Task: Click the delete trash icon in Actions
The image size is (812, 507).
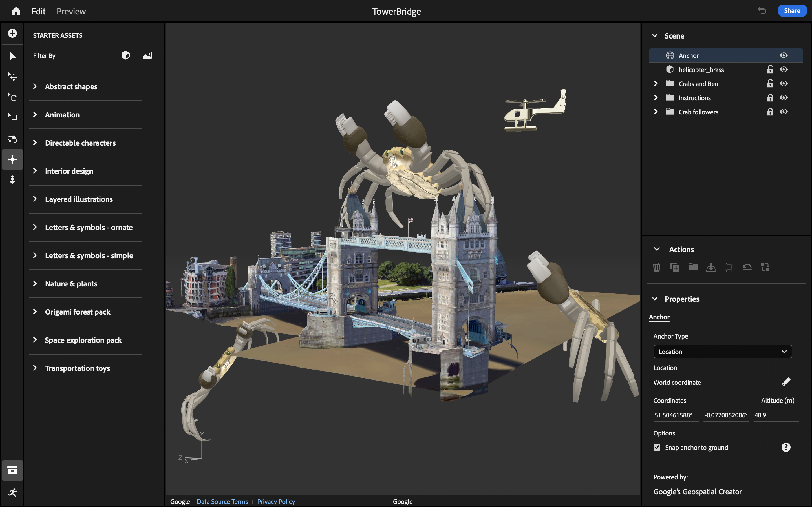Action: (x=657, y=267)
